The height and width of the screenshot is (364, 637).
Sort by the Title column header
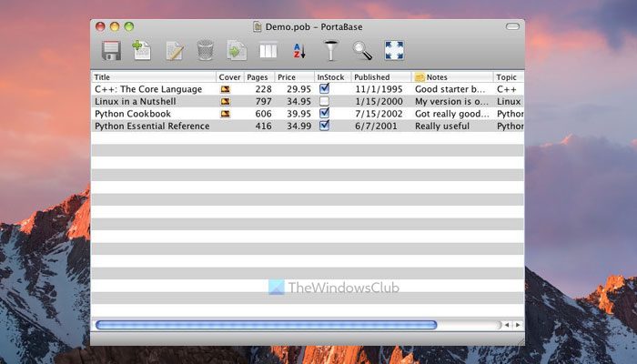pos(154,76)
